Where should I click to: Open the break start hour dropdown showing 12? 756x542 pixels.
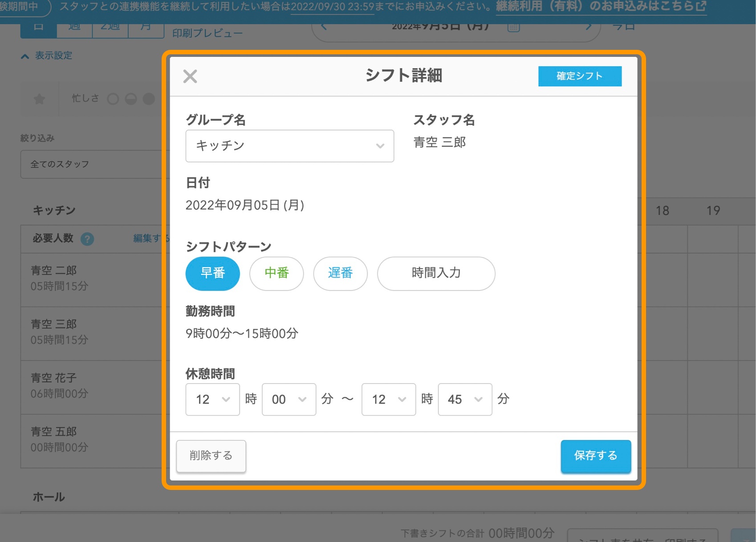click(x=212, y=399)
